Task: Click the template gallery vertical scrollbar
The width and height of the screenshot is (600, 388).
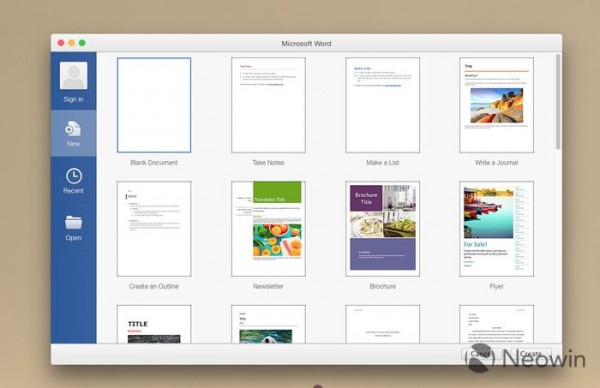Action: (558, 102)
